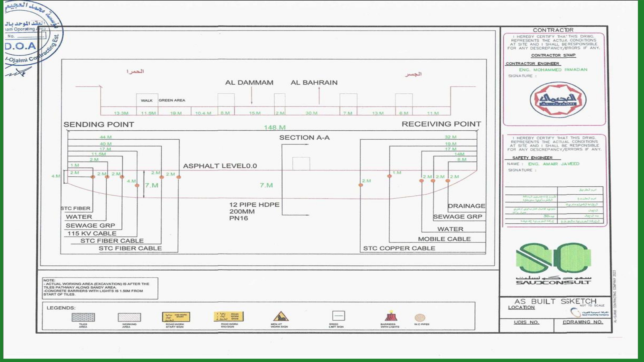Click the Al-Ojaimi contractor stamp logo

coord(558,99)
